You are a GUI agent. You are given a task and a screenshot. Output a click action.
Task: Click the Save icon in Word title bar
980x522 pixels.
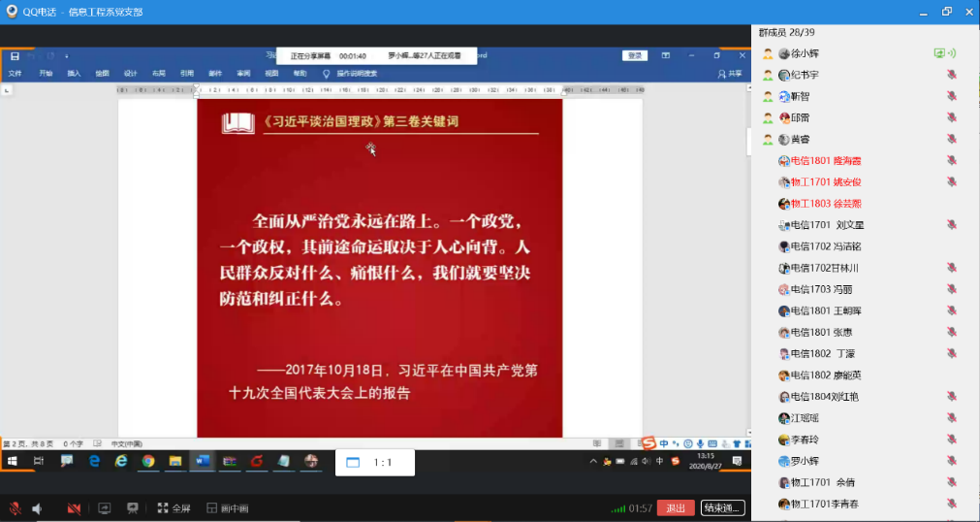[15, 56]
